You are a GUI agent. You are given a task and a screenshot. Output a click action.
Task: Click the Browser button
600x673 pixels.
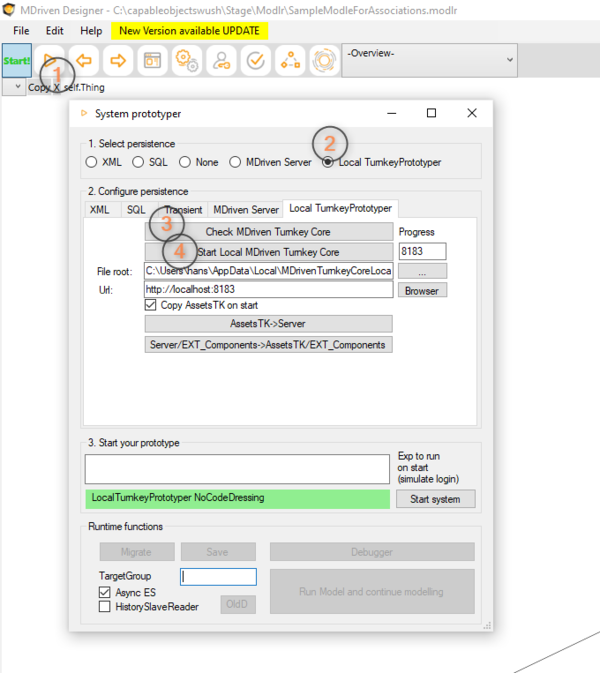(422, 291)
